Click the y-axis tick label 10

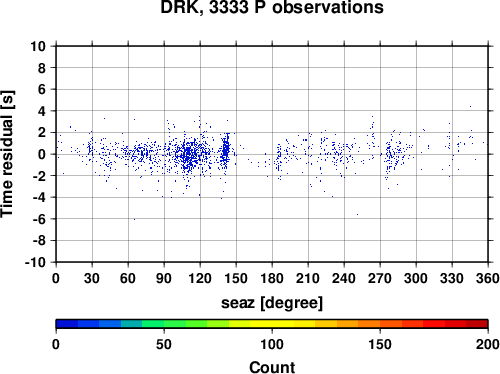pos(38,46)
